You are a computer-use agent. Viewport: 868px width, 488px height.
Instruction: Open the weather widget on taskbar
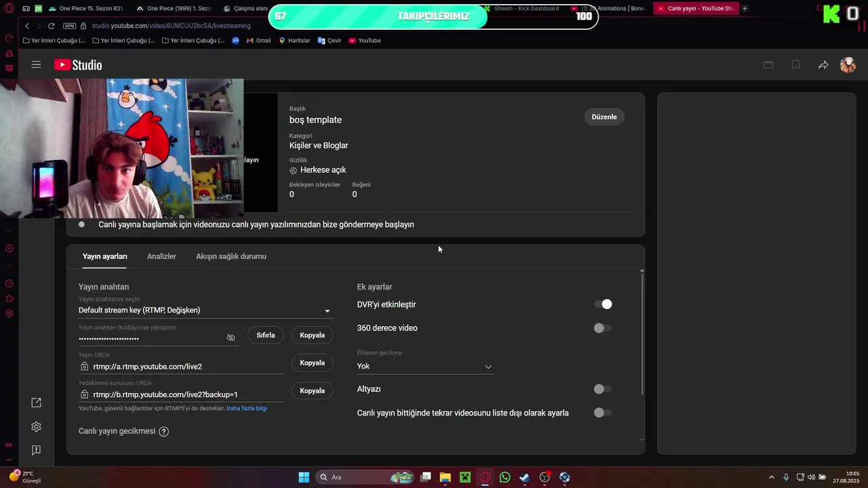tap(26, 477)
